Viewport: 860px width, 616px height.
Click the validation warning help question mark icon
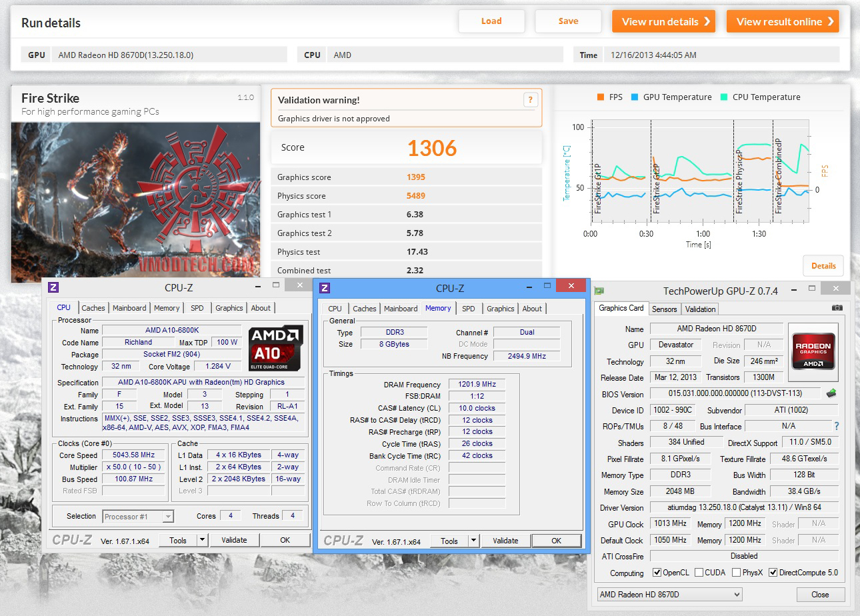pyautogui.click(x=531, y=100)
